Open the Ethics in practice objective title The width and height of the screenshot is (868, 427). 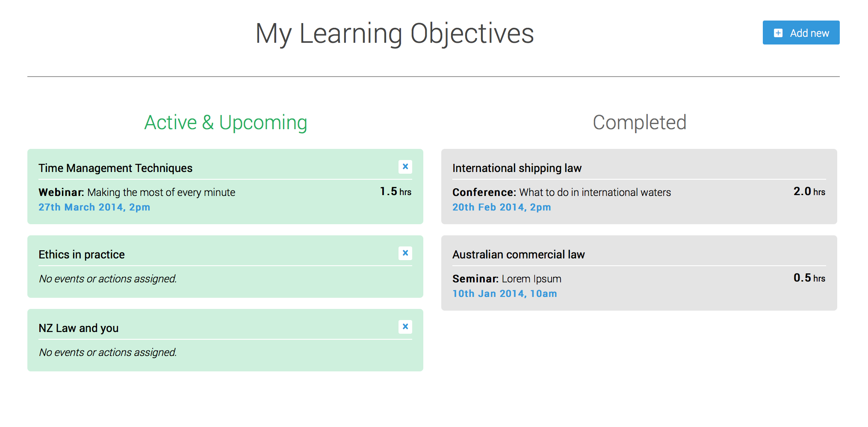click(82, 255)
